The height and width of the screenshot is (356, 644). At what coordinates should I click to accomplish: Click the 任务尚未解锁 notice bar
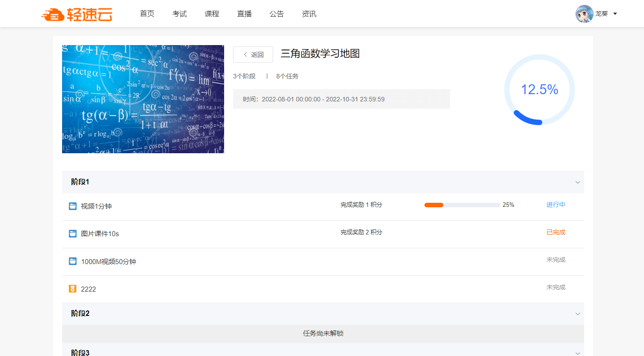point(323,334)
